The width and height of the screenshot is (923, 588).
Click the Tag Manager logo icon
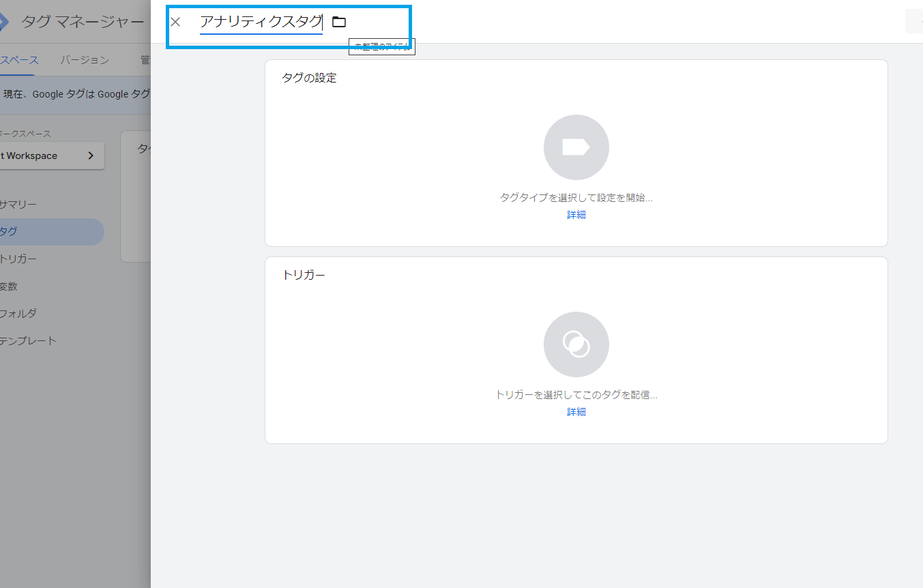click(x=3, y=22)
